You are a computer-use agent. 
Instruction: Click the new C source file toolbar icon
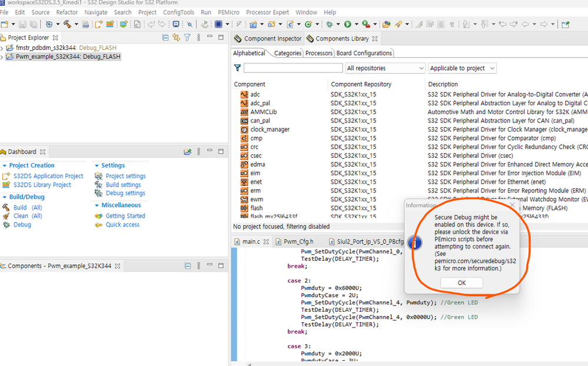pyautogui.click(x=290, y=24)
